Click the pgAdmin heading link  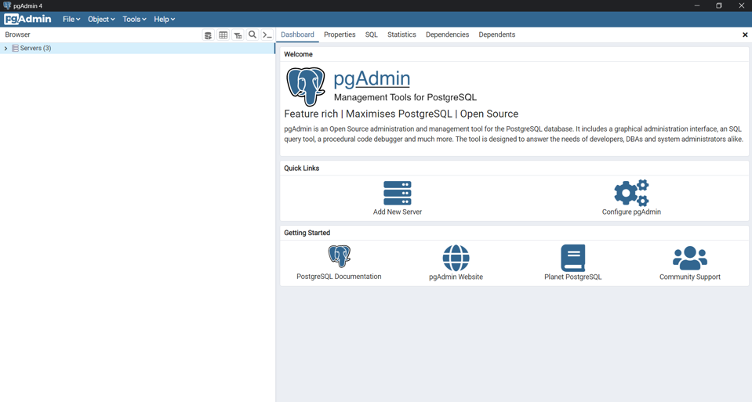click(x=372, y=78)
